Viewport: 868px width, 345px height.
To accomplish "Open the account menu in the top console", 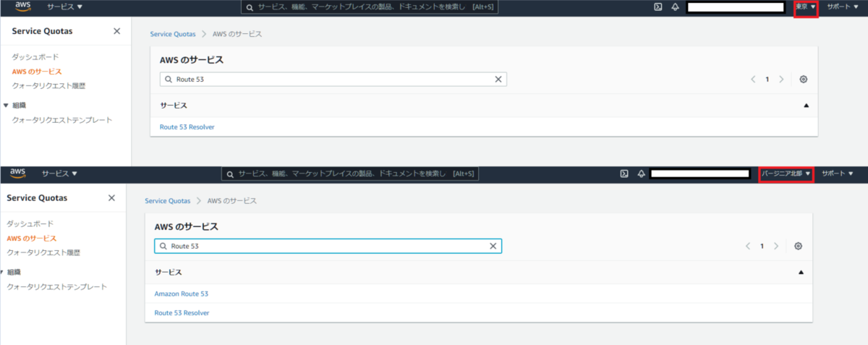I will click(736, 7).
